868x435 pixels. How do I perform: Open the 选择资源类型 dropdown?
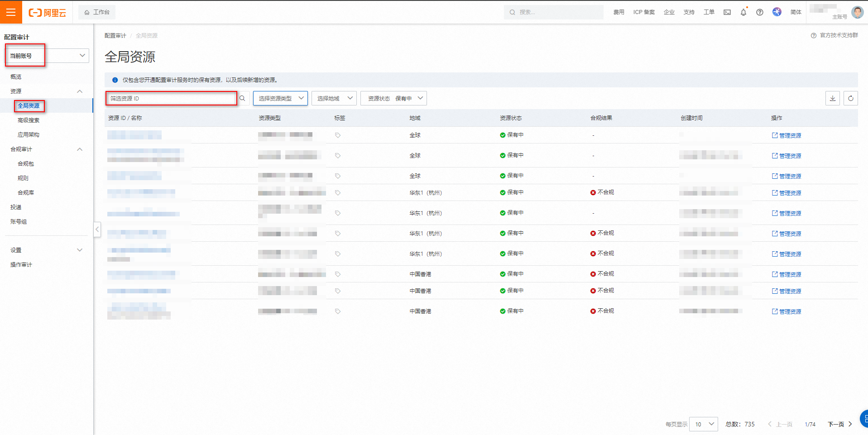click(280, 98)
